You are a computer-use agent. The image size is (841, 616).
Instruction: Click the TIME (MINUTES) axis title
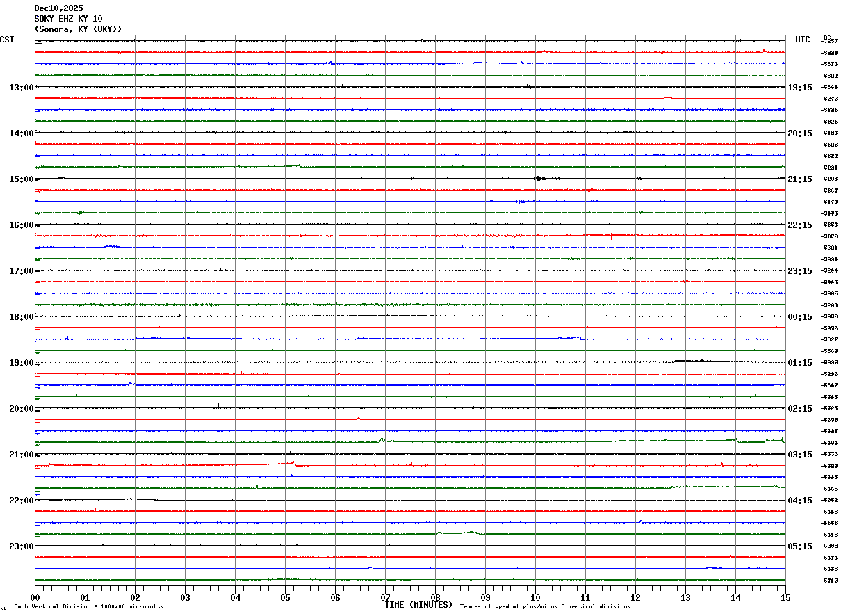tap(418, 605)
